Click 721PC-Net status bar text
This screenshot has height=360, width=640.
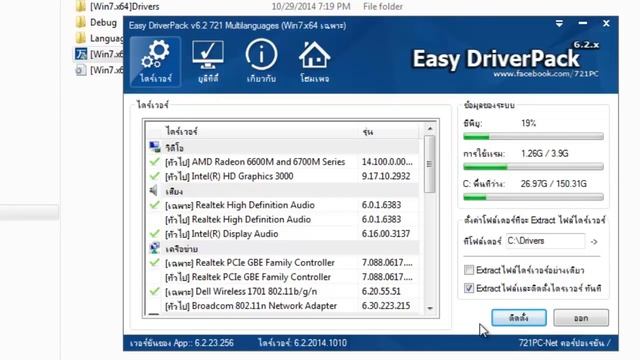(564, 343)
